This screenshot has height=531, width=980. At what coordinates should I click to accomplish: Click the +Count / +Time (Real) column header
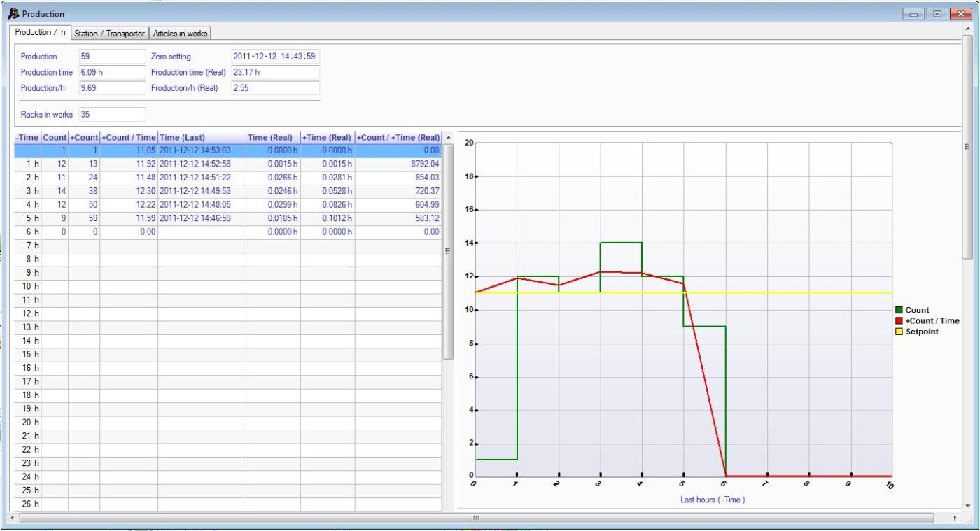coord(399,138)
